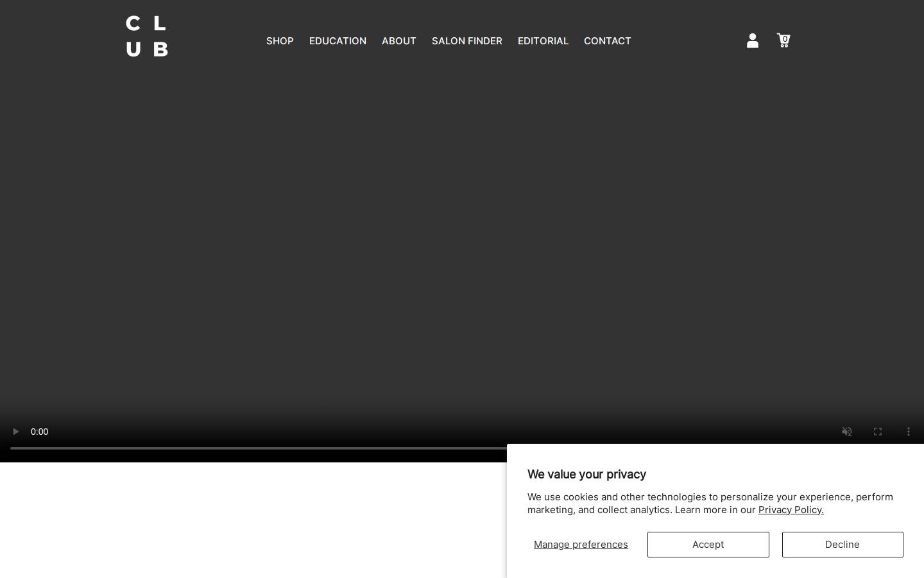Open the video more options menu
The image size is (924, 578).
coord(909,432)
